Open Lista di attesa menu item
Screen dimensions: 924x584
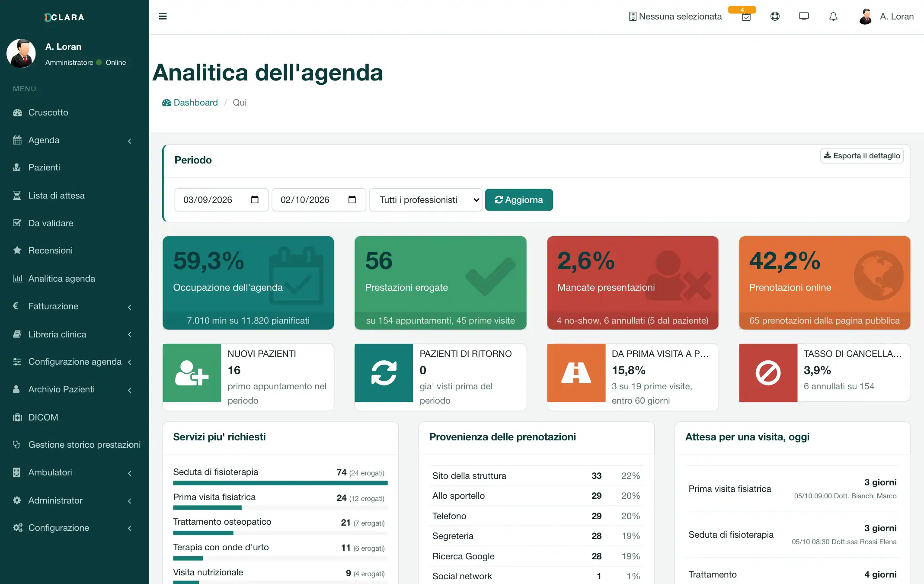(74, 196)
